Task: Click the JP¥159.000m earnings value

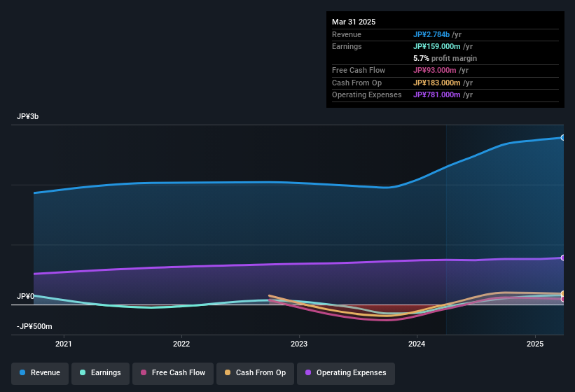Action: (437, 46)
